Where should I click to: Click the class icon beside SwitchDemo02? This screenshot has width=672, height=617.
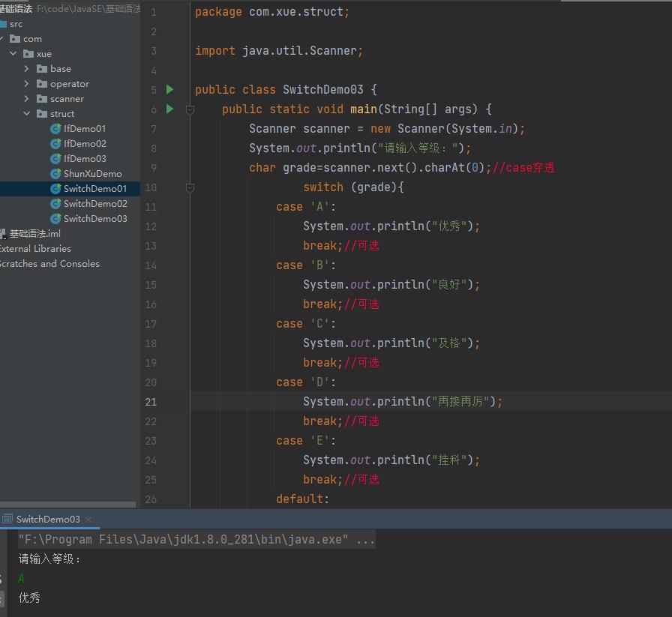[x=55, y=203]
